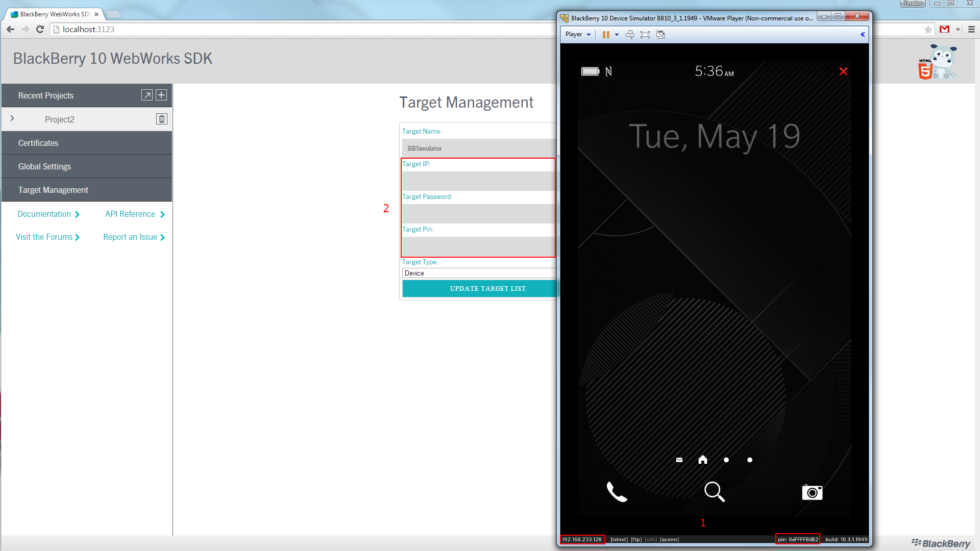
Task: Open the power options dropdown arrow next to pause
Action: pyautogui.click(x=617, y=35)
